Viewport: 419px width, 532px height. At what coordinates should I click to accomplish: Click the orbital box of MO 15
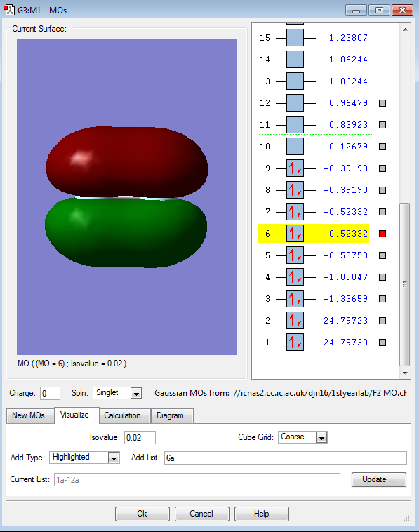[x=295, y=38]
